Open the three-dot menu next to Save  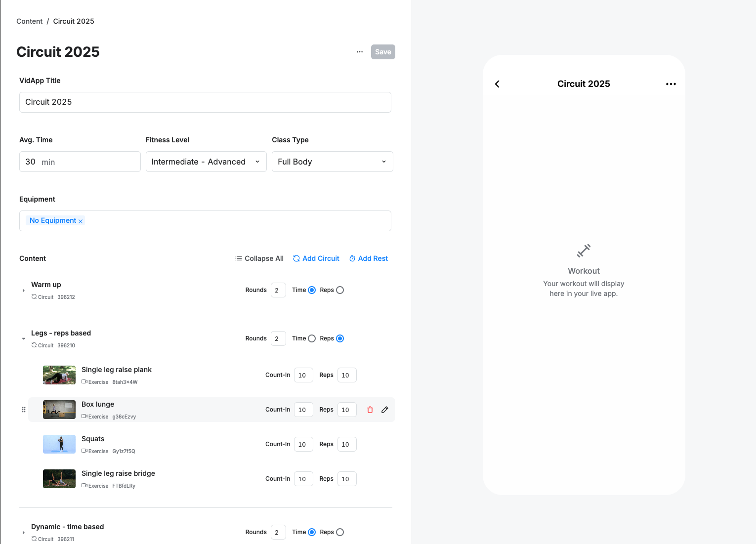[x=360, y=52]
